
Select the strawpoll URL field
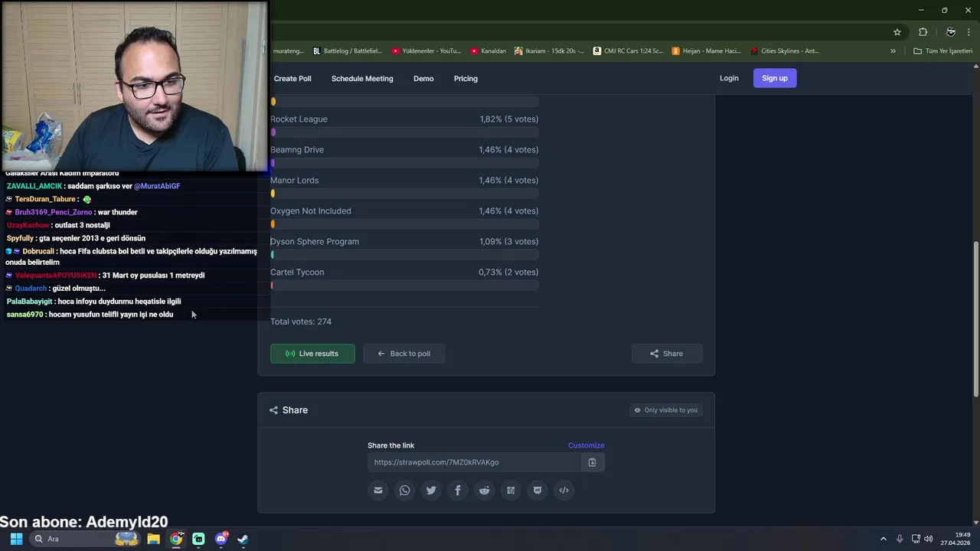coord(475,462)
